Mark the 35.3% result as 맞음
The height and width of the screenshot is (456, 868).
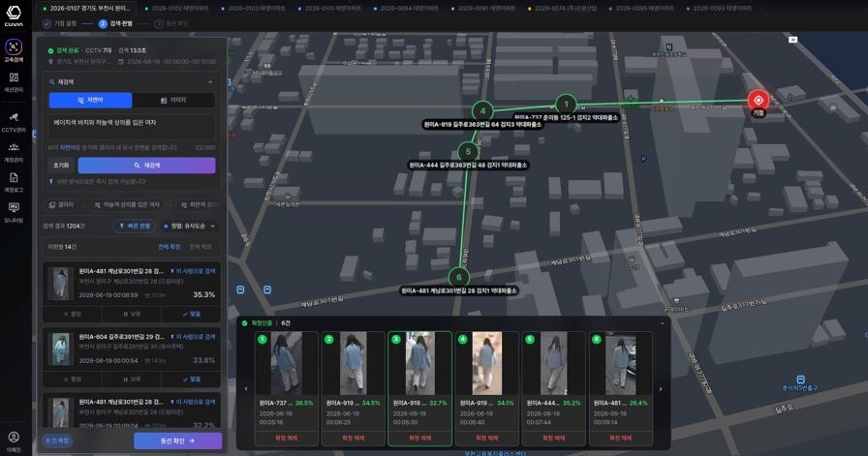click(x=191, y=314)
